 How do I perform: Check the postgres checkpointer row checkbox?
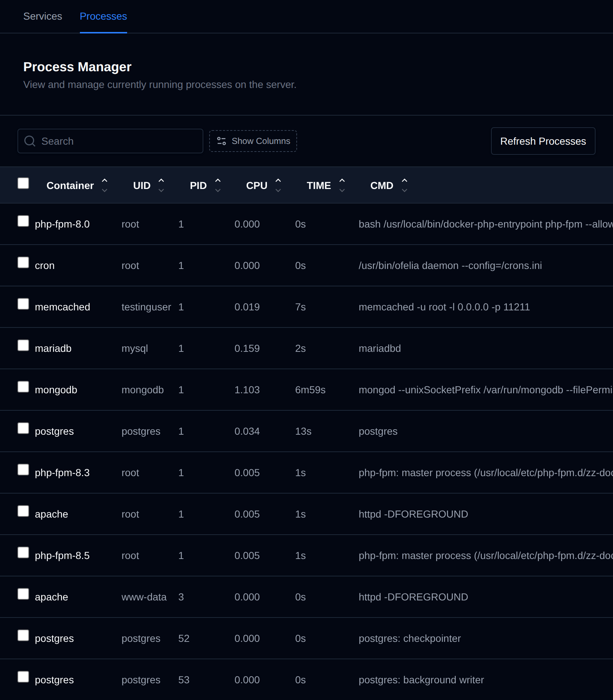[x=23, y=635]
